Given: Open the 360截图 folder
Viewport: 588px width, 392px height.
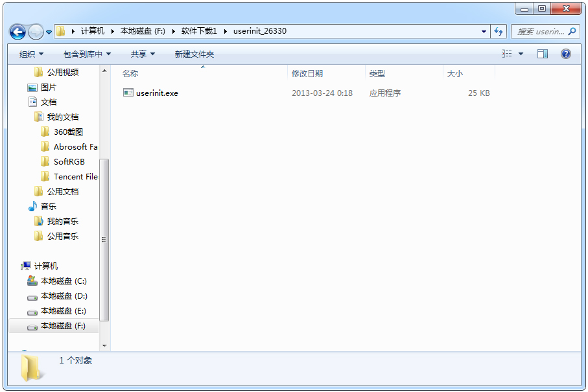Looking at the screenshot, I should click(68, 132).
